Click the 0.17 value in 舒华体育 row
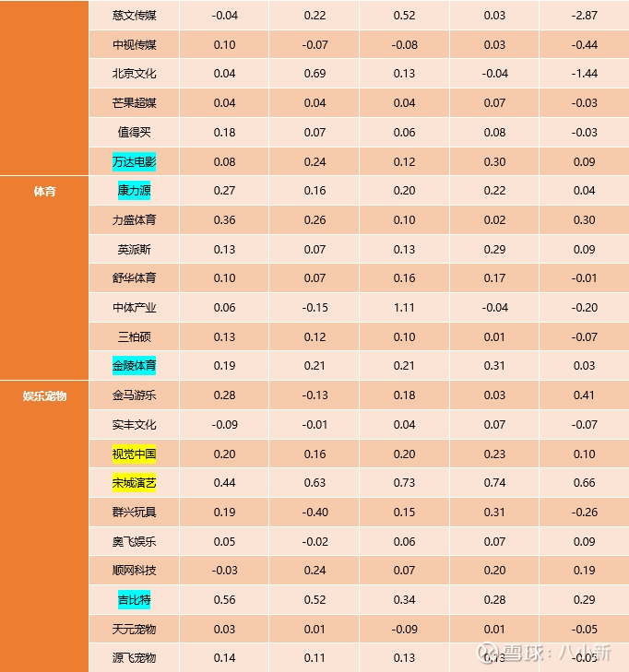The height and width of the screenshot is (672, 629). (494, 278)
